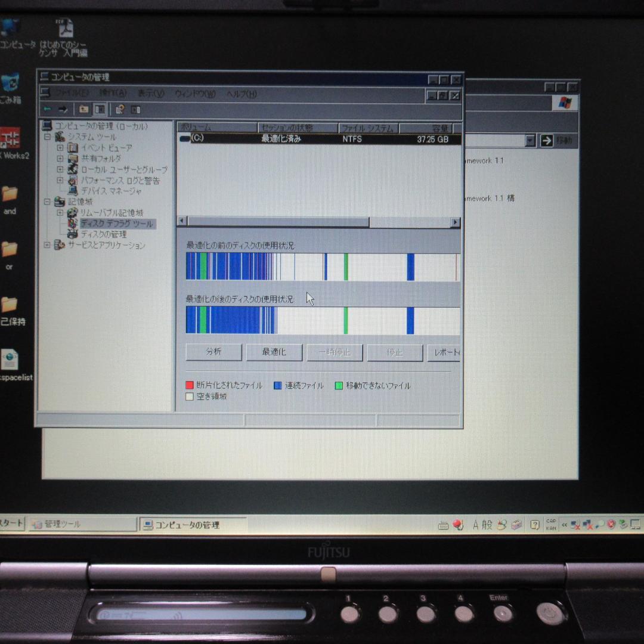This screenshot has width=644, height=644.
Task: Click the 分析 button
Action: point(213,352)
